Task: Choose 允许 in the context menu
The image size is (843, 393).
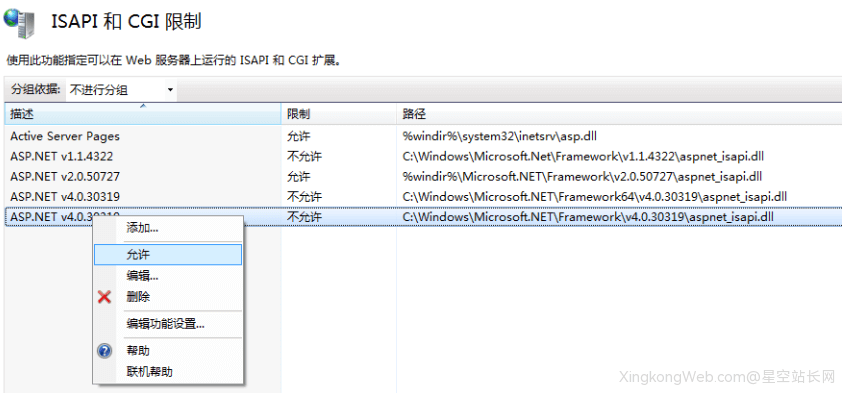Action: pos(168,255)
